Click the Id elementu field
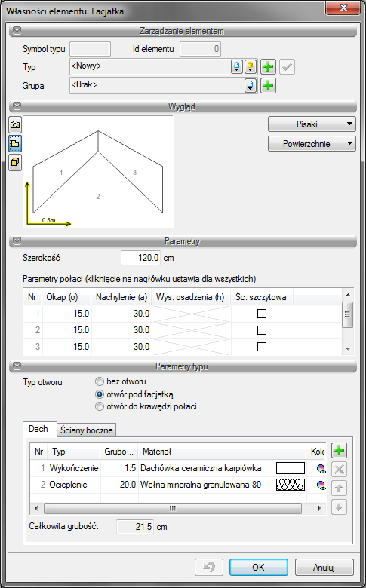The image size is (366, 588). pyautogui.click(x=200, y=49)
